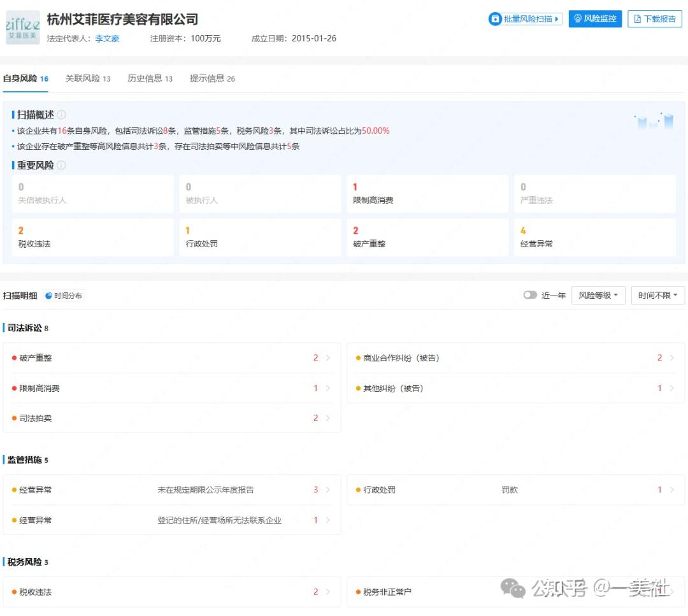Expand 商业合作纠纷（被告） row chevron
Screen dimensions: 688x616
(672, 358)
